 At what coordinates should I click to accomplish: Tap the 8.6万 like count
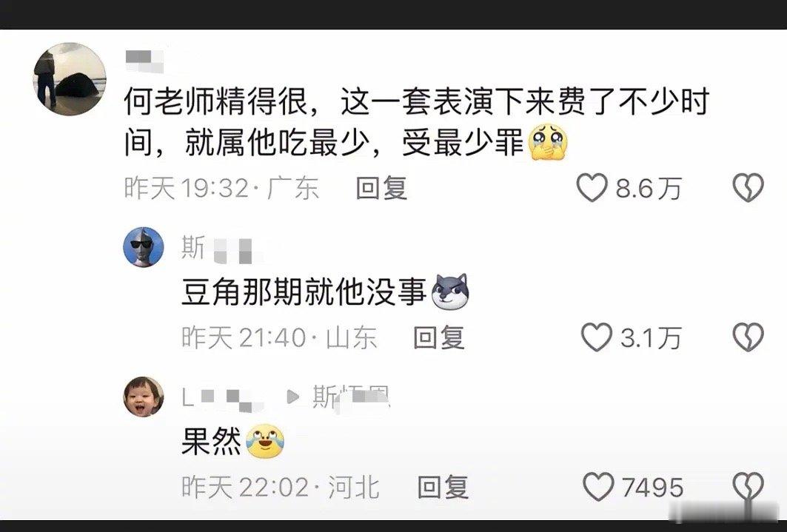pos(649,189)
